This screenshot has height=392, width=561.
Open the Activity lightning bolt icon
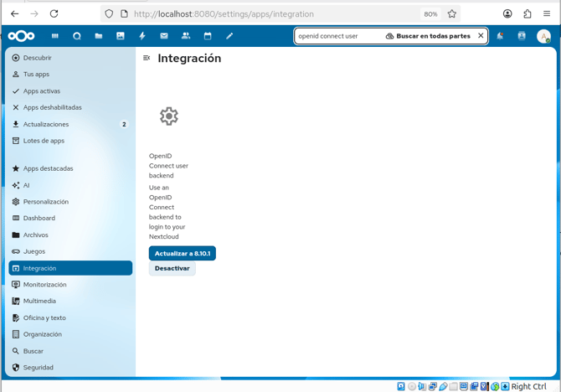click(x=142, y=36)
